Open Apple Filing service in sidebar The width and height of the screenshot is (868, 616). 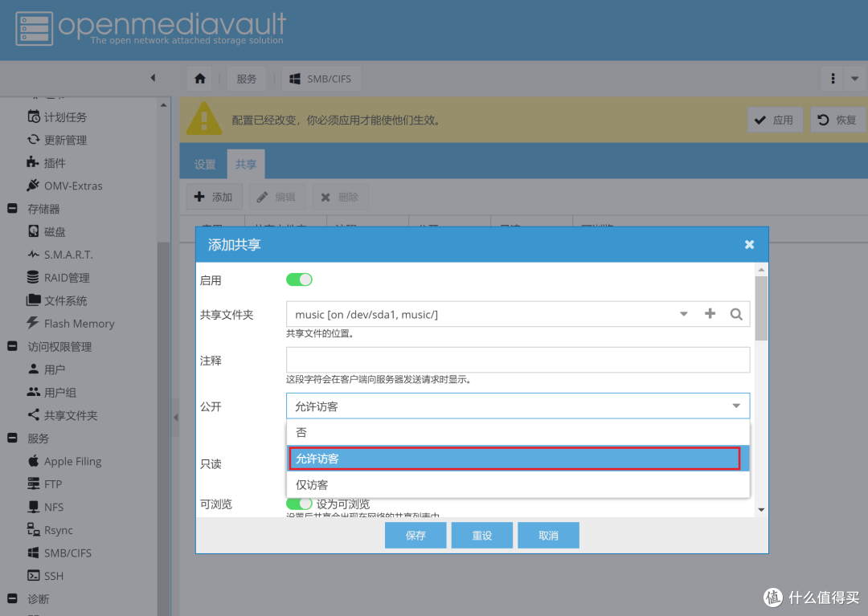(72, 462)
